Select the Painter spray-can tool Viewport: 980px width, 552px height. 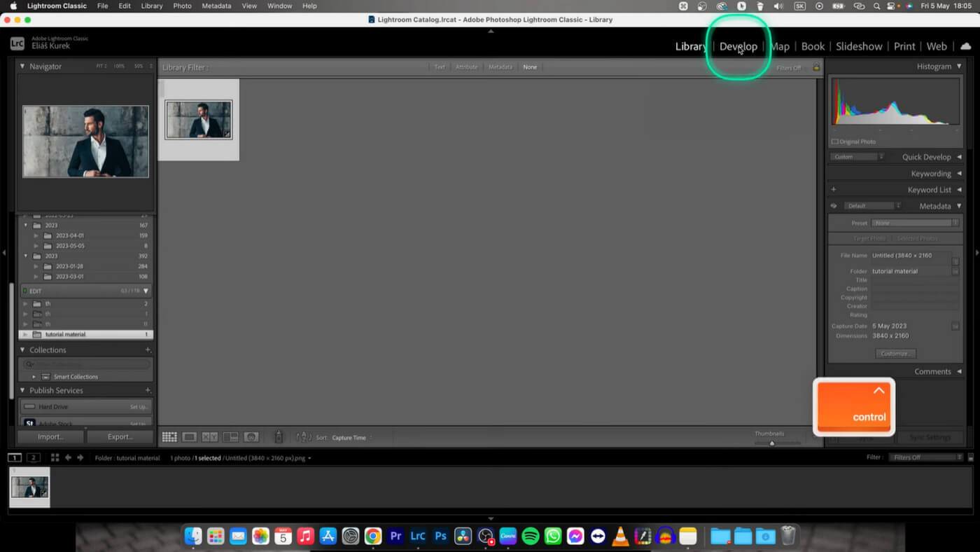(279, 436)
